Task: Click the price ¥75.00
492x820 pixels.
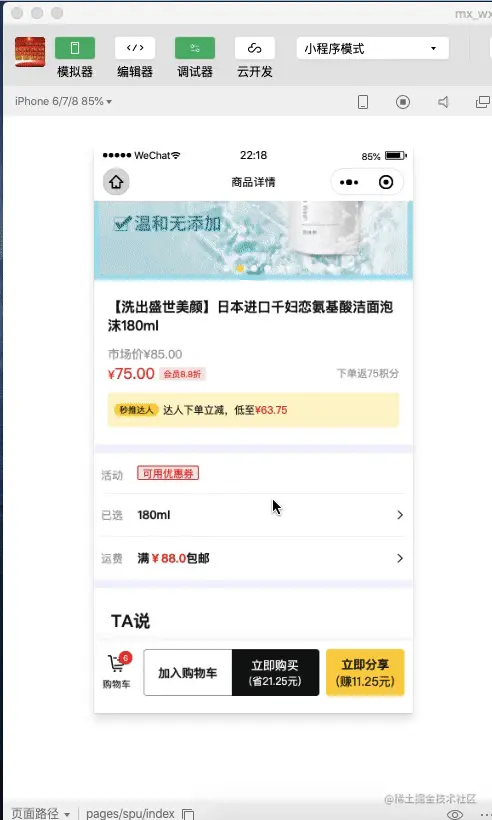Action: tap(131, 374)
